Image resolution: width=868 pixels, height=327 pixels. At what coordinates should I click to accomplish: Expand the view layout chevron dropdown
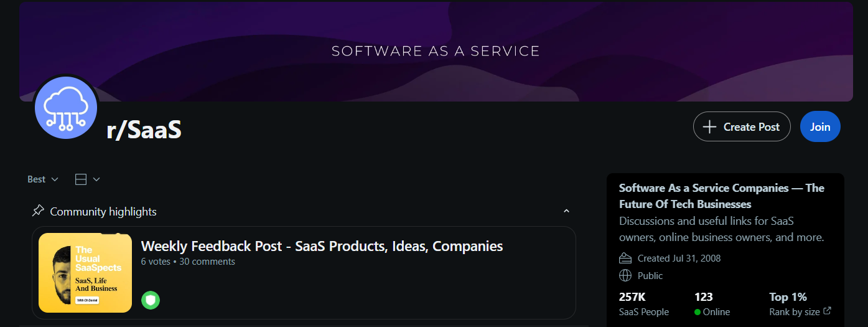click(96, 179)
